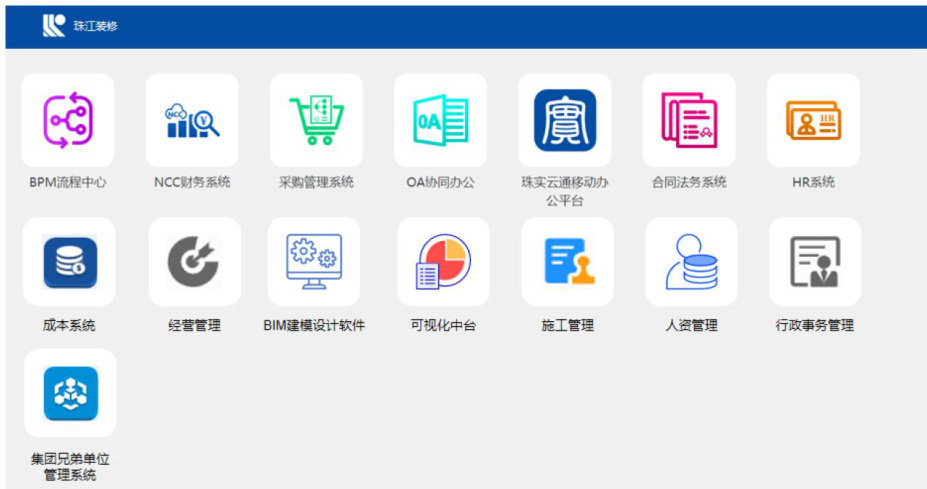Screen dimensions: 927x489
Task: Open the 人资管理 person and coins icon
Action: pos(691,262)
